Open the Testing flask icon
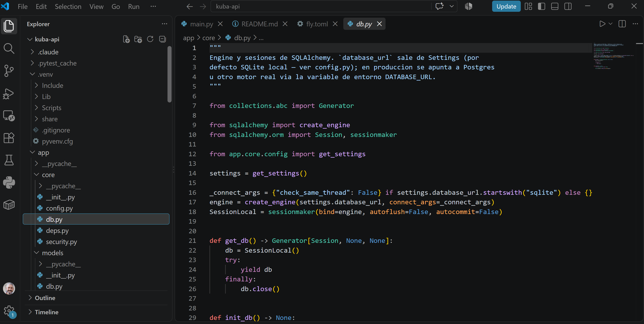This screenshot has height=324, width=644. coord(9,160)
